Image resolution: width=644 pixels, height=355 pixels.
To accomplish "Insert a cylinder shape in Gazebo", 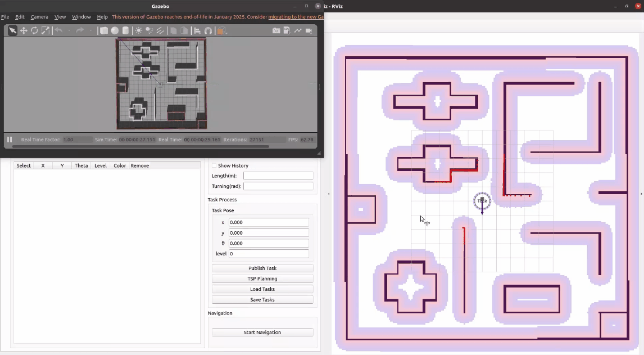I will pyautogui.click(x=126, y=30).
